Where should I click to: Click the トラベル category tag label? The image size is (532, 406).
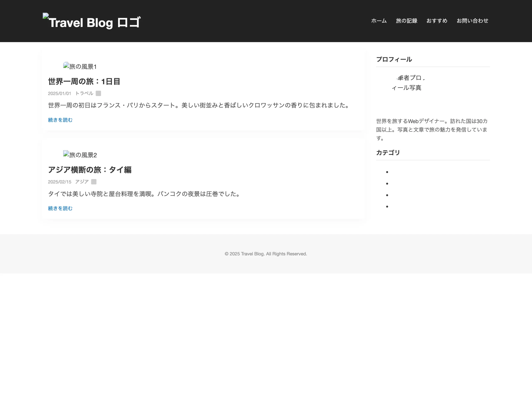click(x=84, y=93)
